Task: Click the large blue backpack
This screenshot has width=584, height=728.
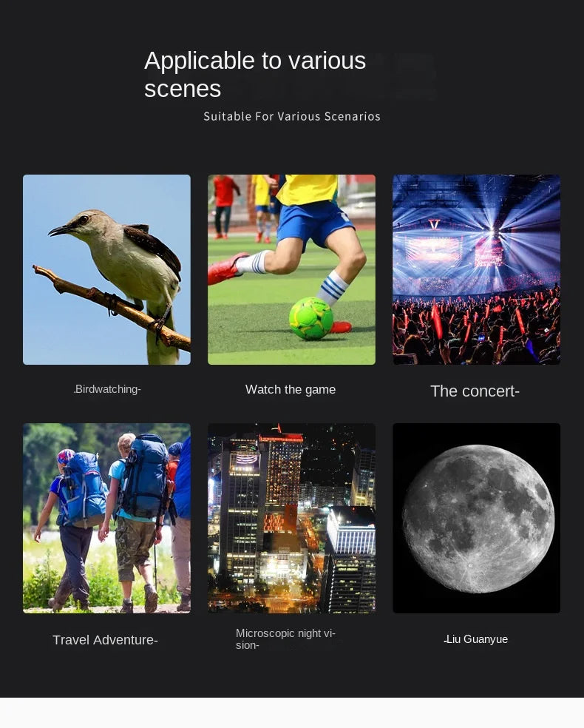Action: click(145, 476)
